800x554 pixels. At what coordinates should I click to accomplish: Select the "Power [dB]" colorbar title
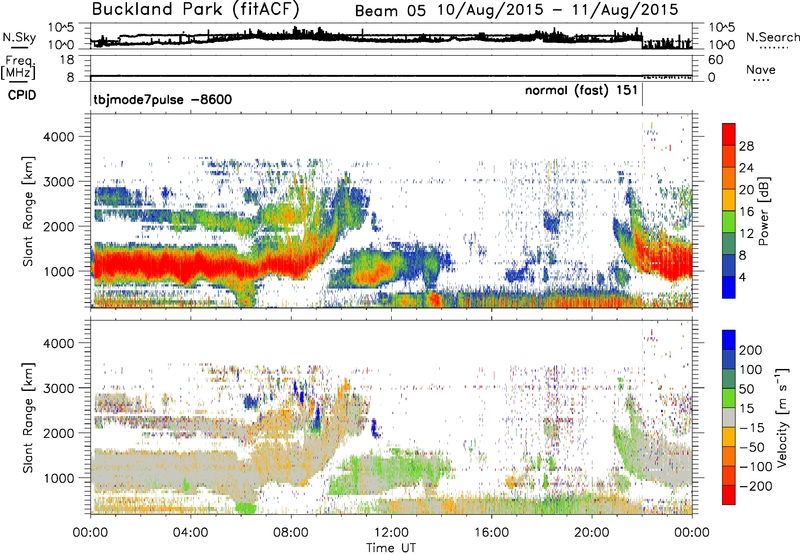(764, 211)
